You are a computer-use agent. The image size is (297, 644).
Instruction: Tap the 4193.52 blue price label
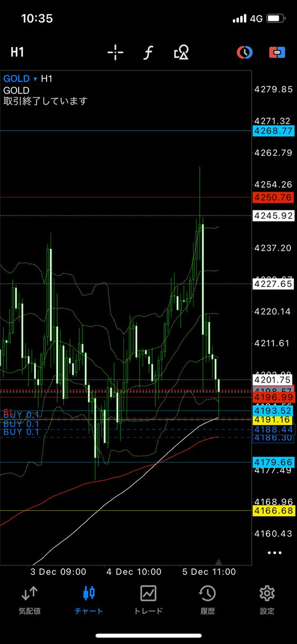273,411
